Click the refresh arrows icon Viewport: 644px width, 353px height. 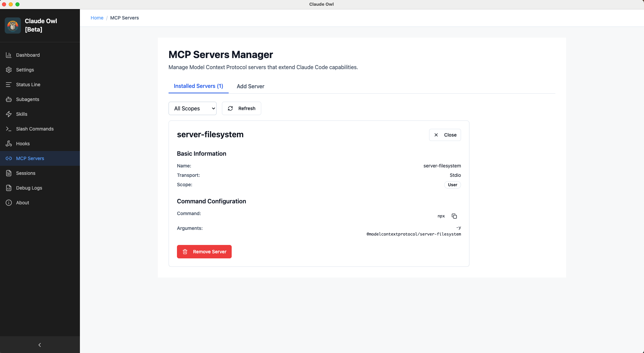(230, 108)
